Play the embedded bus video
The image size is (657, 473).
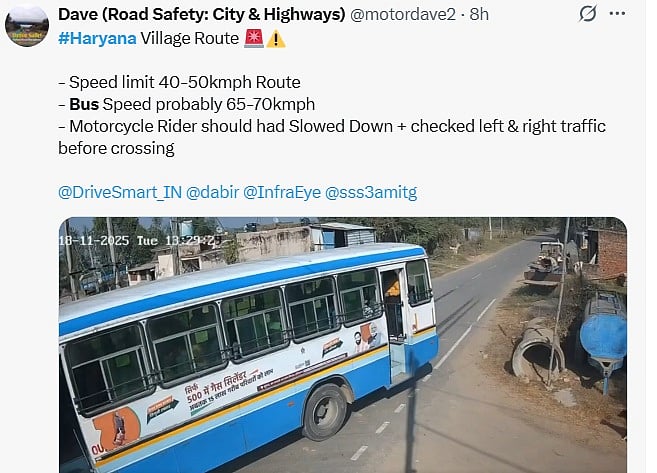coord(343,345)
